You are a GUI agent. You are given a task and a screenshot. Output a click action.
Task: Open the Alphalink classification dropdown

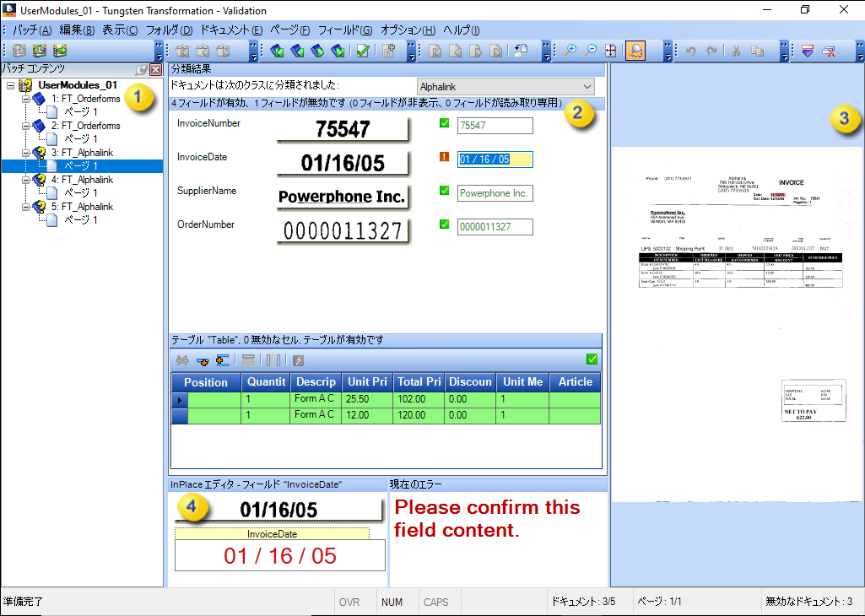coord(587,86)
